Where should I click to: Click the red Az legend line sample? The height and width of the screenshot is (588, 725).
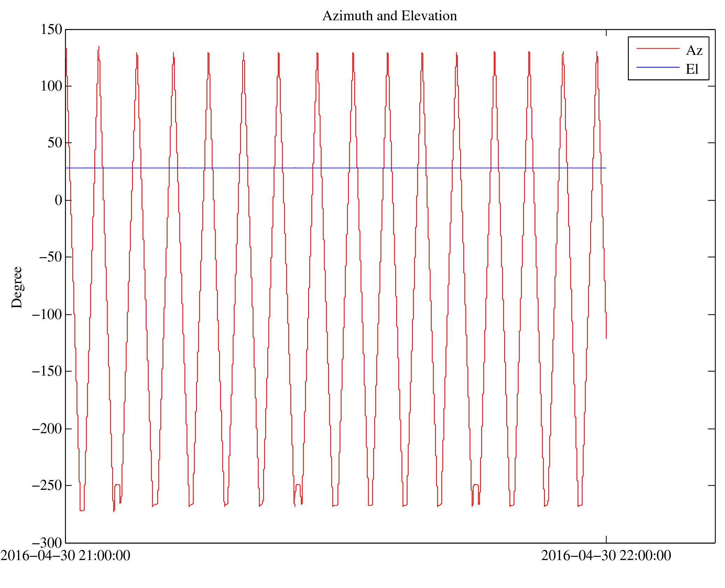click(658, 49)
